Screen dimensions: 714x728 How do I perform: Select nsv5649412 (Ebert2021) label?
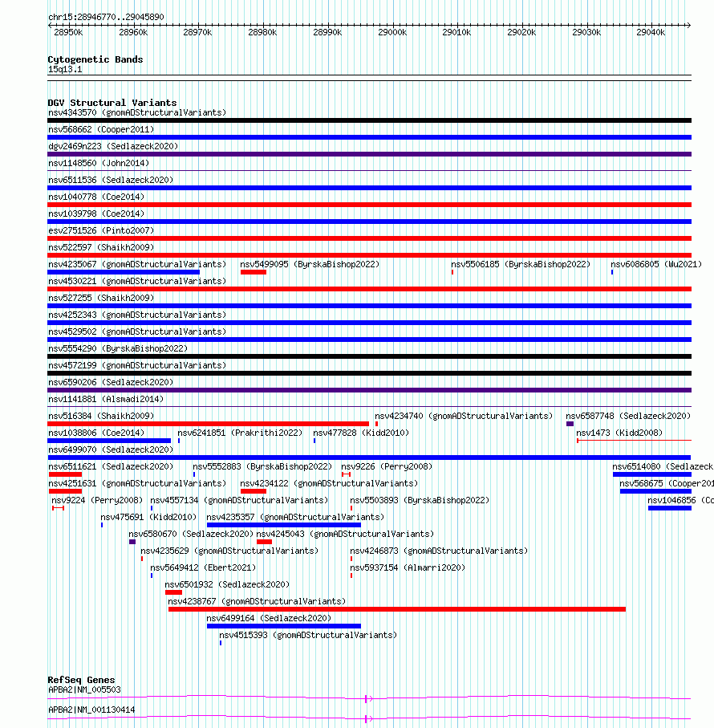[203, 567]
